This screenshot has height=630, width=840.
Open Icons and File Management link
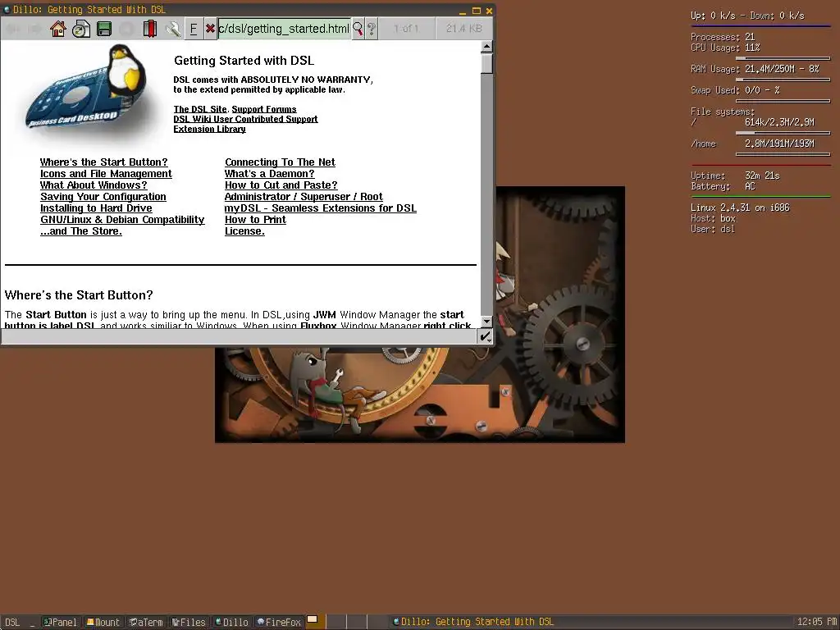pos(106,174)
